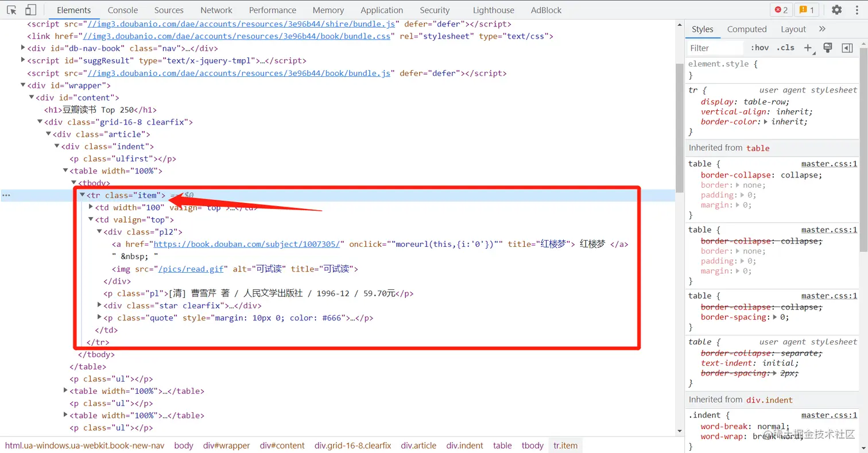Click the new style rule plus icon

[808, 48]
